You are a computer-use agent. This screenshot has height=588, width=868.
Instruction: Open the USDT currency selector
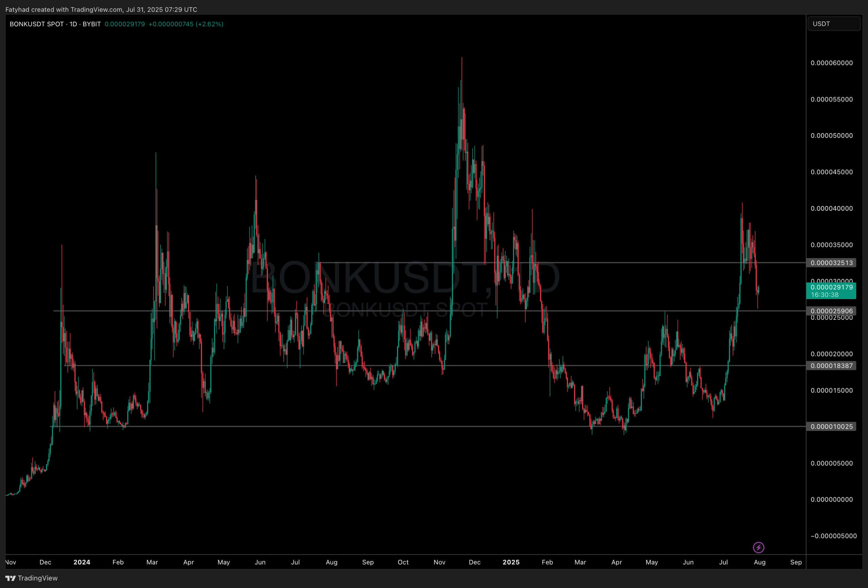pos(834,24)
